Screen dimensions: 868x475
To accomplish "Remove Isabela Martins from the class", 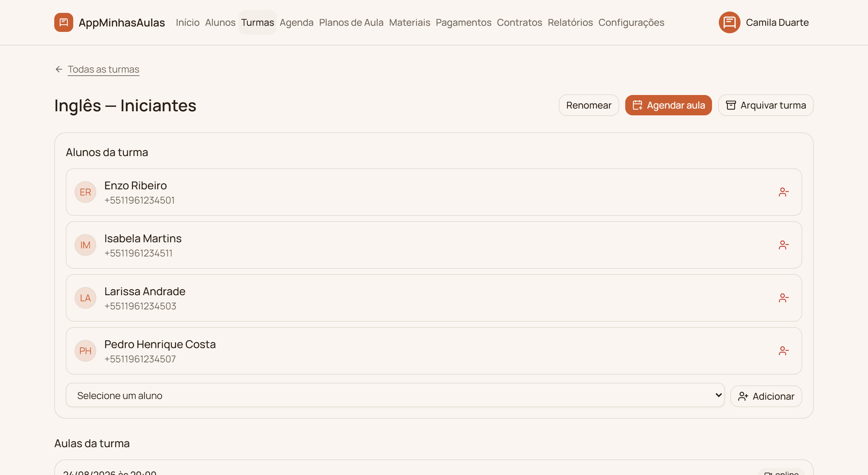I will click(x=784, y=245).
